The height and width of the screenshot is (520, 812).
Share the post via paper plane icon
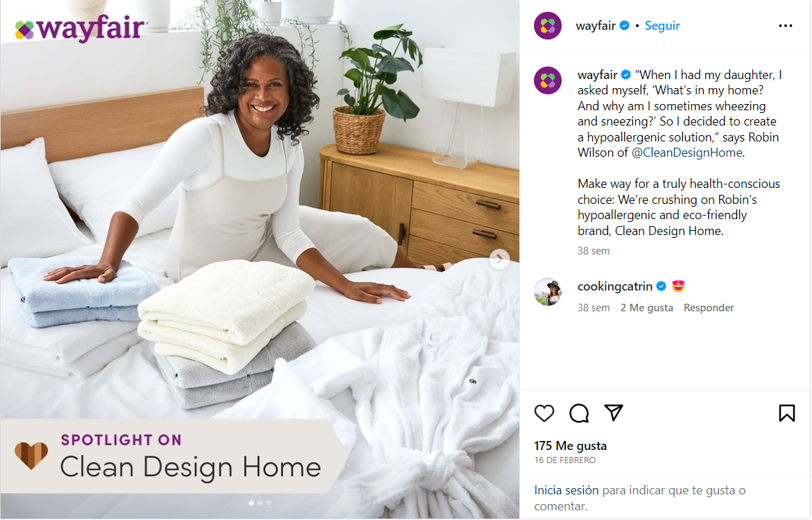[614, 413]
